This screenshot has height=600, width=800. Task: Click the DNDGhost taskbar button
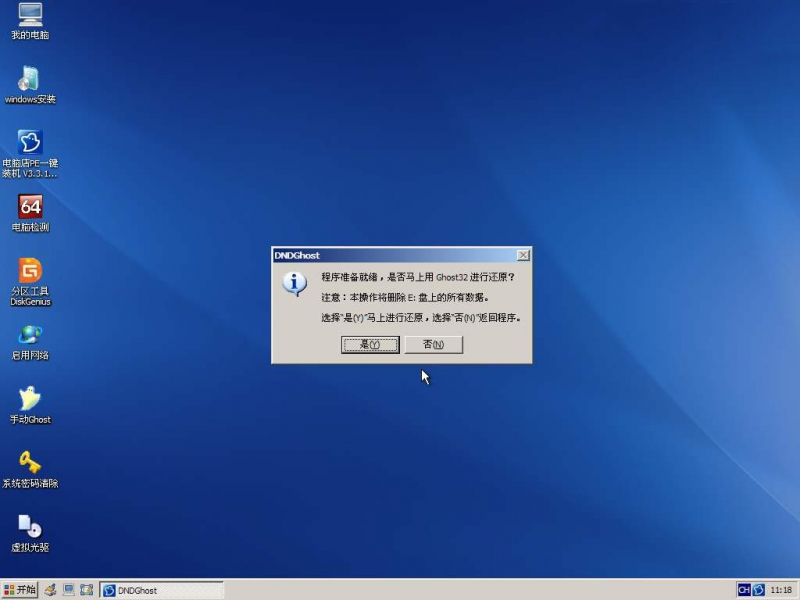[x=162, y=590]
